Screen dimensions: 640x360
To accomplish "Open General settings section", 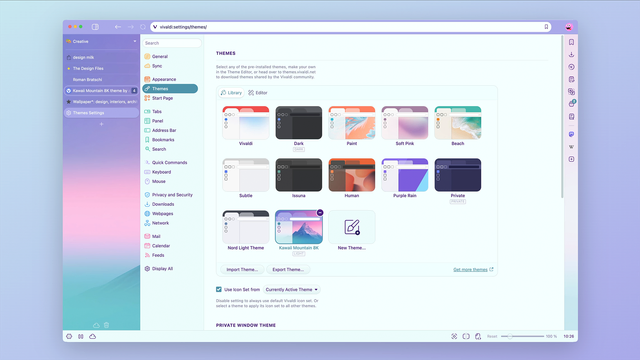I will click(156, 56).
